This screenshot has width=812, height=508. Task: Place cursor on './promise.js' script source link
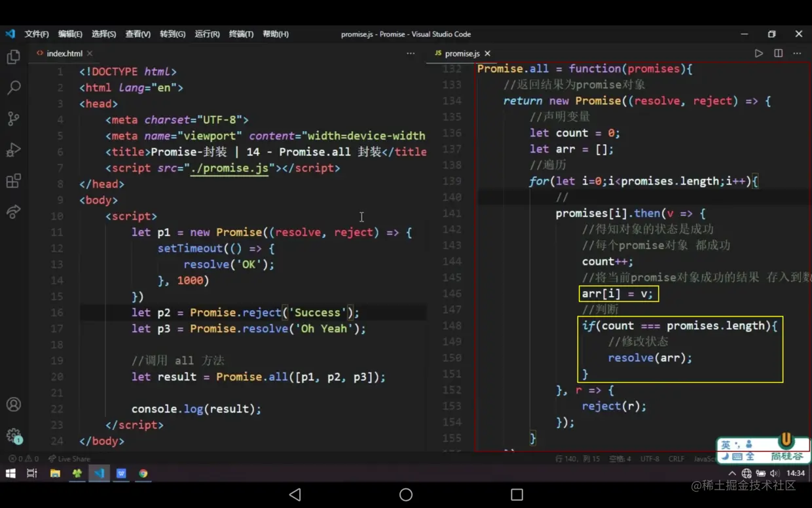click(229, 168)
